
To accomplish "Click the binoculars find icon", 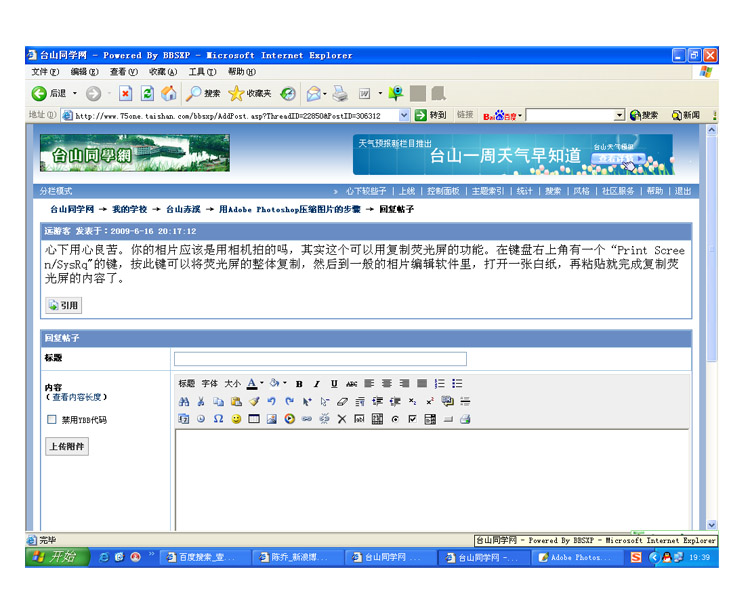I will (x=184, y=401).
